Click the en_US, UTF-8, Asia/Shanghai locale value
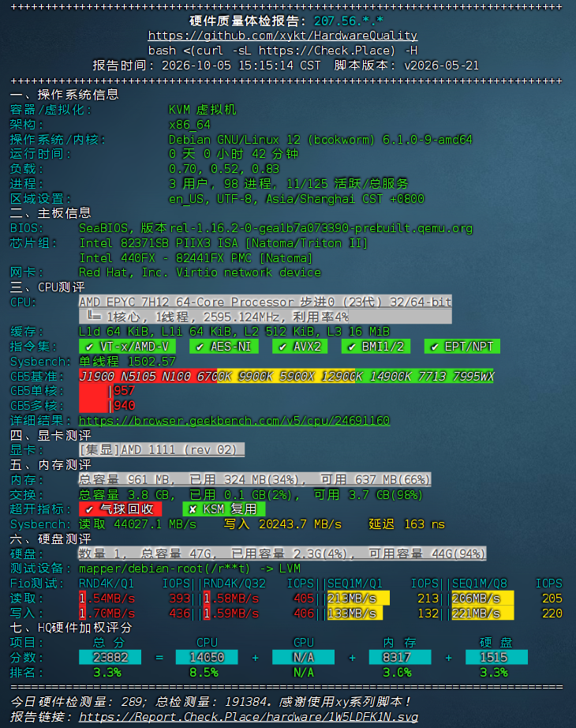Screen dimensions: 576x728 click(296, 199)
